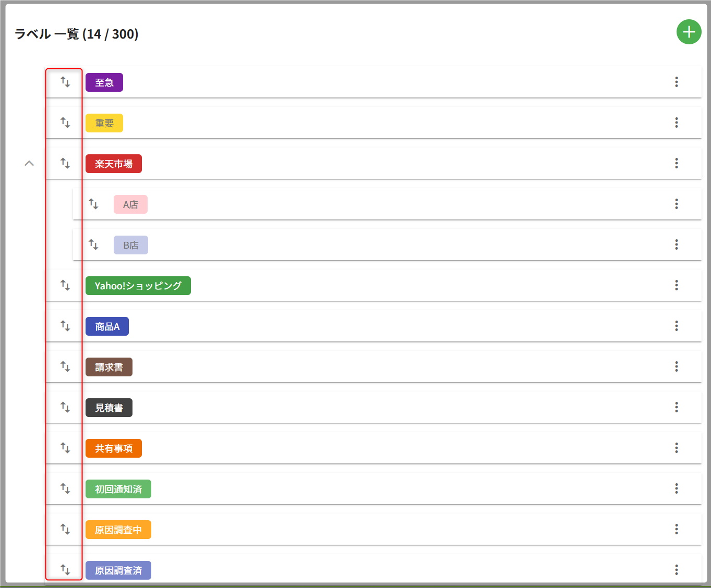This screenshot has width=711, height=588.
Task: Show the kebab menu for 商品A
Action: click(676, 326)
